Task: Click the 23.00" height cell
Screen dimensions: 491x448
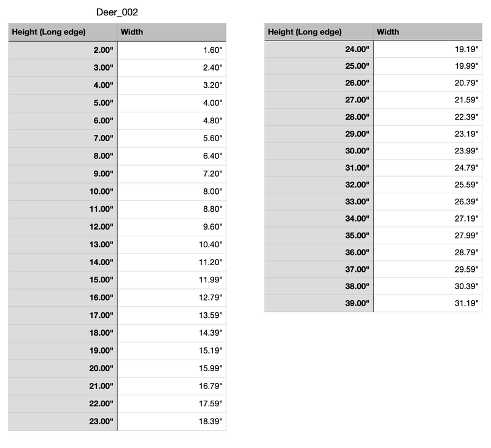Action: pyautogui.click(x=63, y=422)
